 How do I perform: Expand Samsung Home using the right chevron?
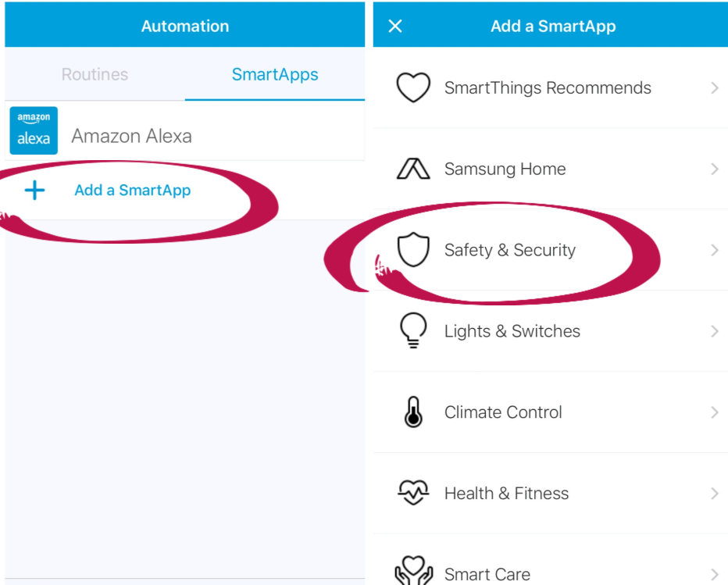click(714, 169)
